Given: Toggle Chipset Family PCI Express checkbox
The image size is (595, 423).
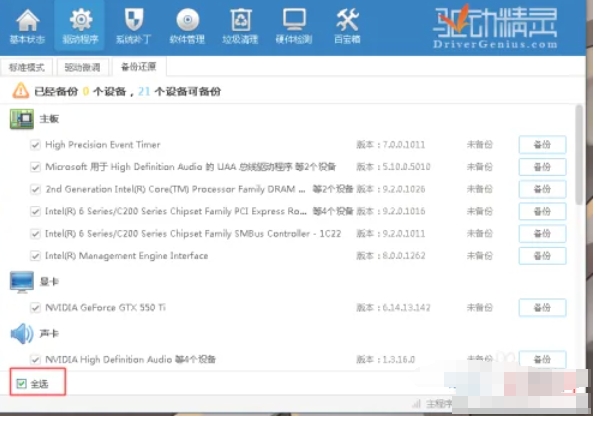Looking at the screenshot, I should pyautogui.click(x=35, y=212).
